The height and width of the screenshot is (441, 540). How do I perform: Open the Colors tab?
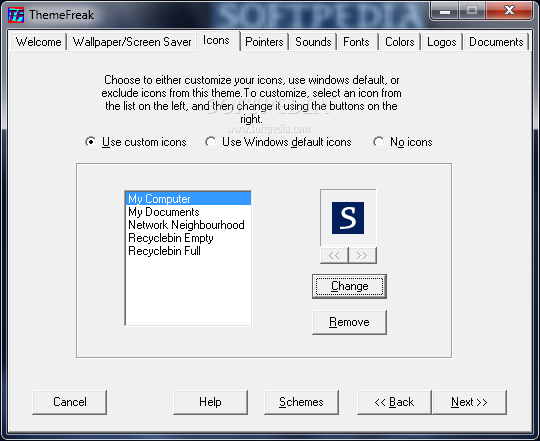click(399, 42)
